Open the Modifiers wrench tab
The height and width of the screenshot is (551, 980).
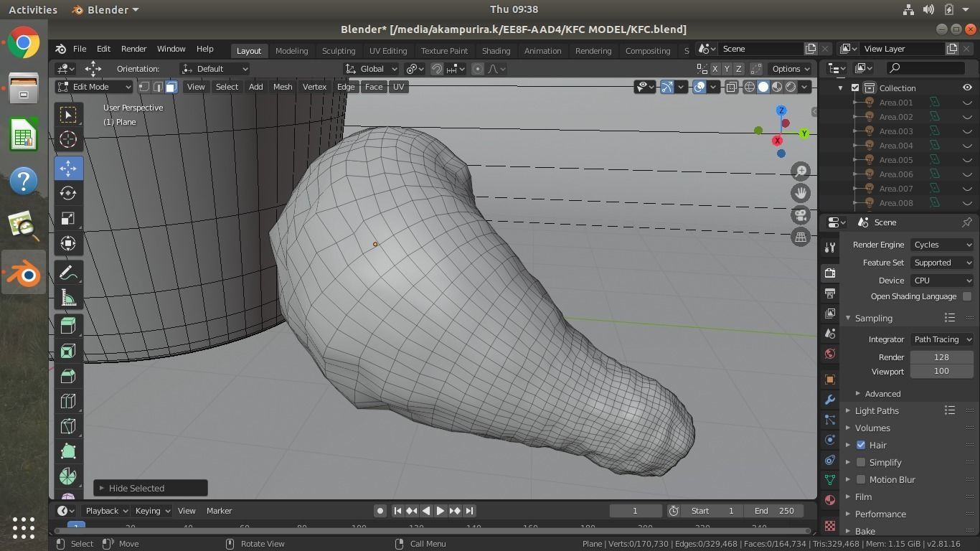coord(830,400)
